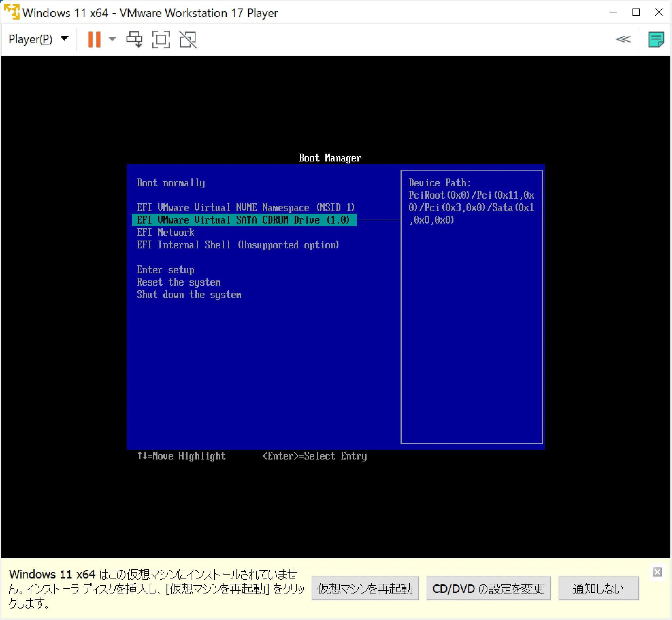Screen dimensions: 672x620
Task: Close the yellow notification bar
Action: [x=657, y=572]
